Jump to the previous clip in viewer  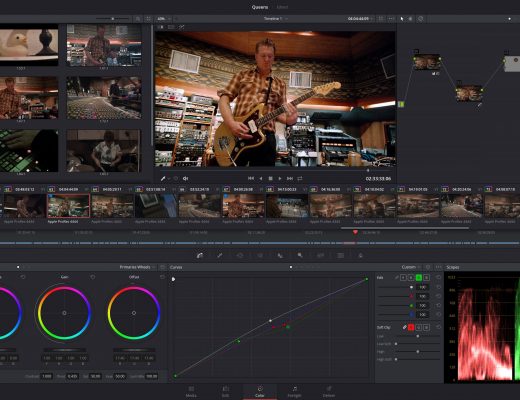(x=251, y=179)
